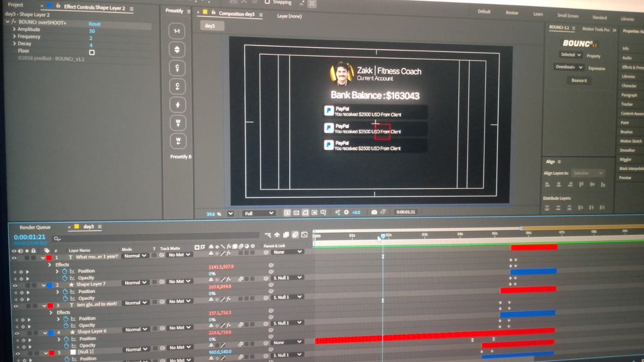The width and height of the screenshot is (644, 362).
Task: Switch to the Project tab
Action: point(16,5)
